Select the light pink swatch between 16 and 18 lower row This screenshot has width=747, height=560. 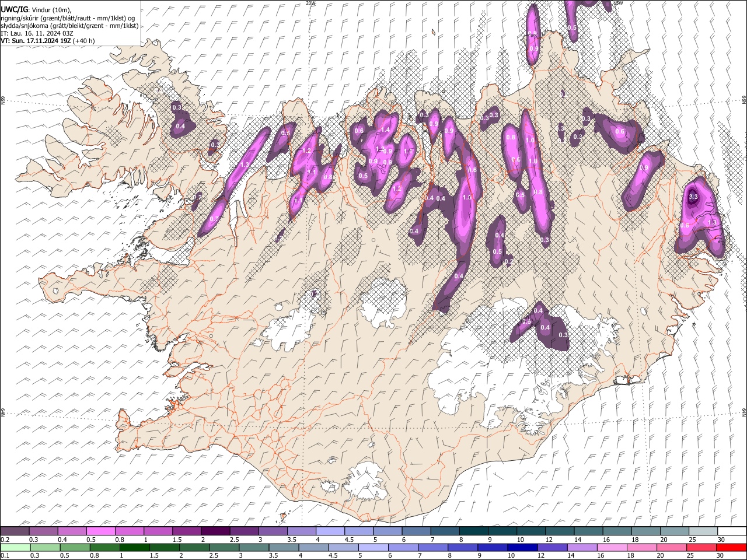tap(612, 548)
